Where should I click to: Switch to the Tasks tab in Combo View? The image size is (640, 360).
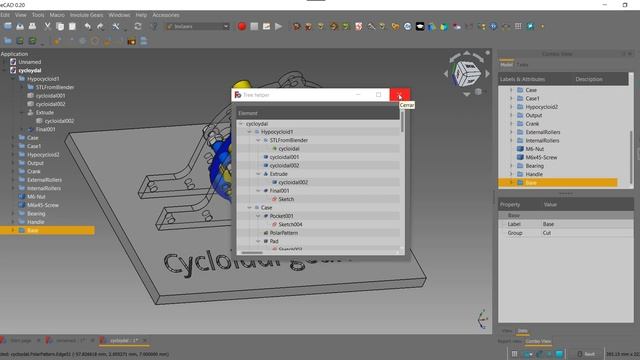522,64
